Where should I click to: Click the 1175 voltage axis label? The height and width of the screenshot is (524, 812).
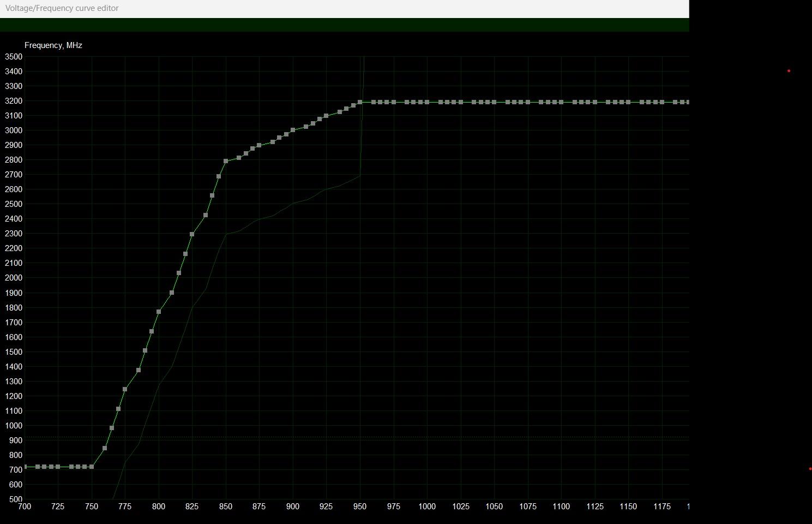click(x=662, y=507)
